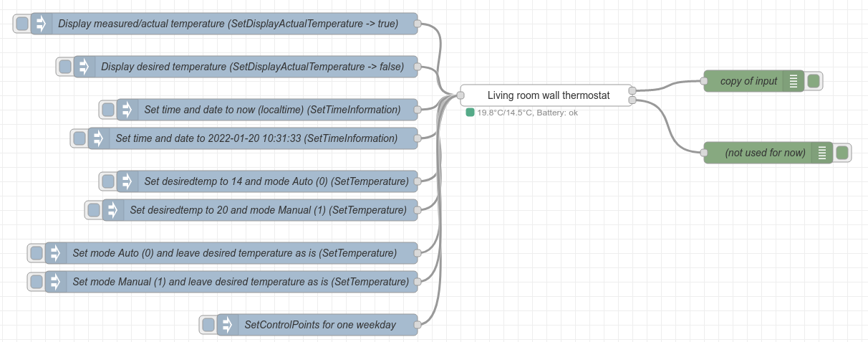Click debug list icon on (not used for now) node
Image resolution: width=868 pixels, height=342 pixels.
[x=822, y=153]
